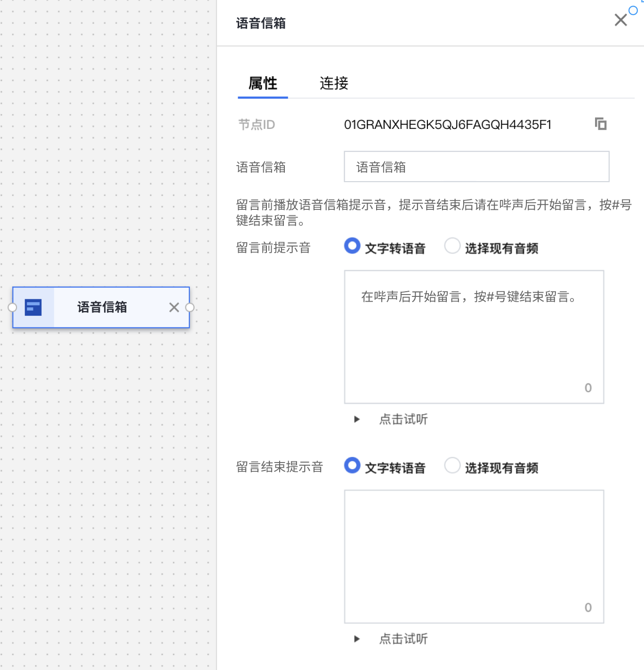
Task: Click the 语音信箱 panel title
Action: point(261,23)
